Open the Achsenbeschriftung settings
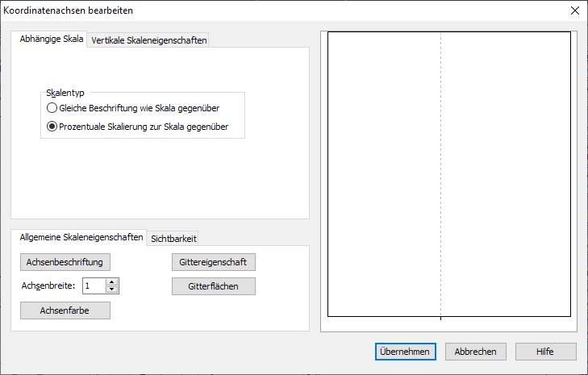 pyautogui.click(x=65, y=262)
